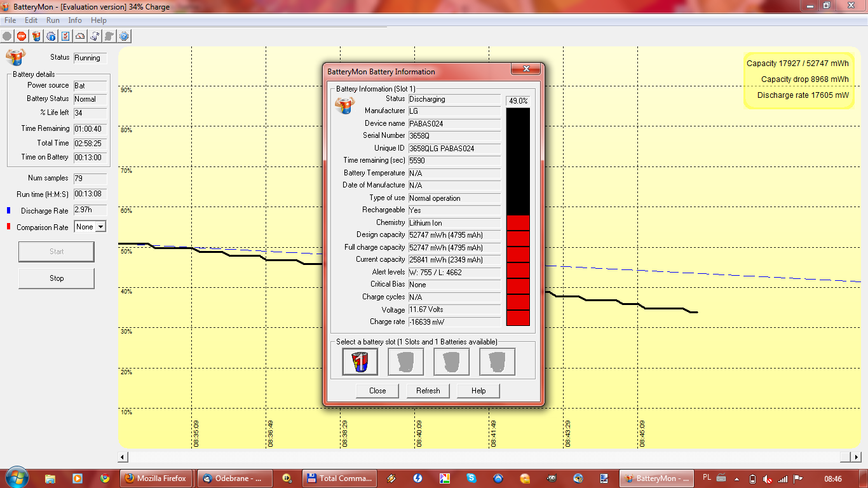Click the Help button in the dialog
This screenshot has width=868, height=488.
pyautogui.click(x=478, y=391)
